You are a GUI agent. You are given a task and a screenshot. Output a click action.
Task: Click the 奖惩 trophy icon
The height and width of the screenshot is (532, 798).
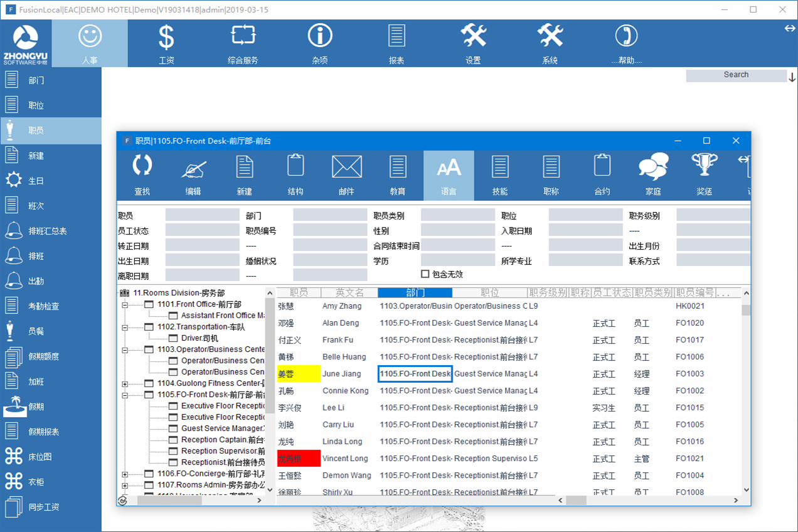click(x=704, y=174)
